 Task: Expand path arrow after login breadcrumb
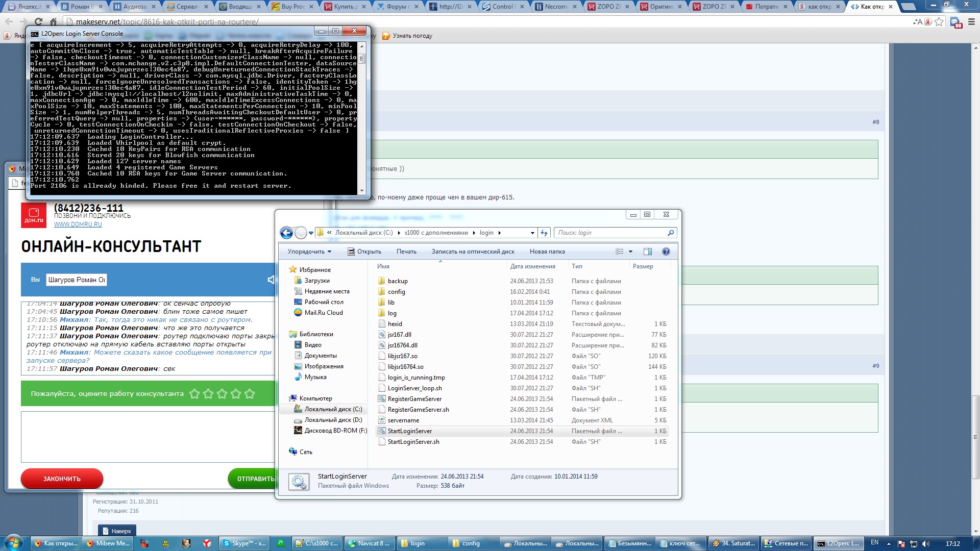pos(500,233)
